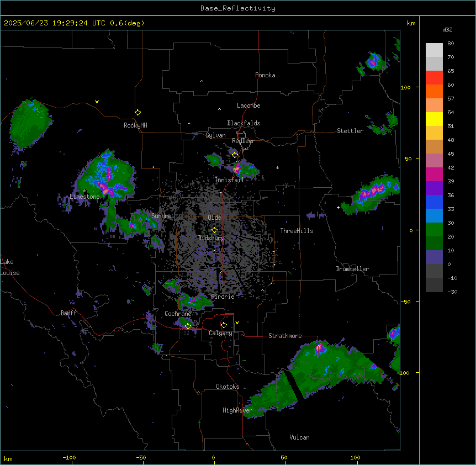Viewport: 476px width, 465px height.
Task: Click the storm cell core east of Strathmore
Action: (x=319, y=348)
